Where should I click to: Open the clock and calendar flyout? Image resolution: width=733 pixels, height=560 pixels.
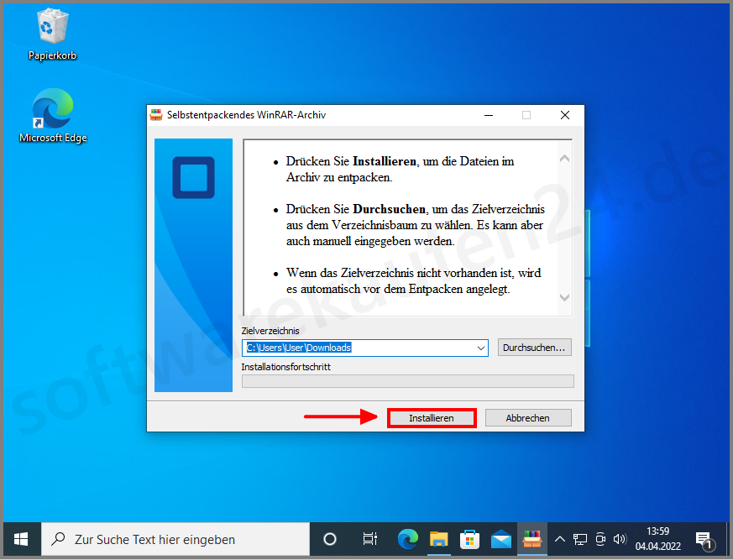[657, 540]
